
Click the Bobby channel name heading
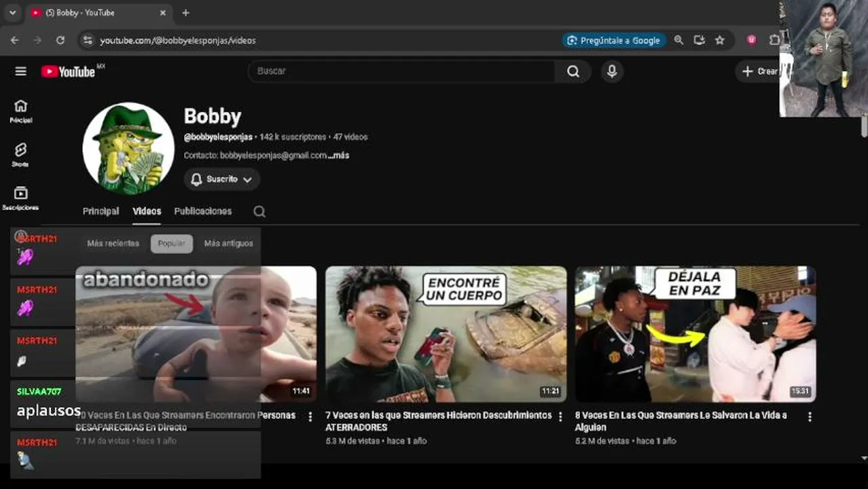213,116
